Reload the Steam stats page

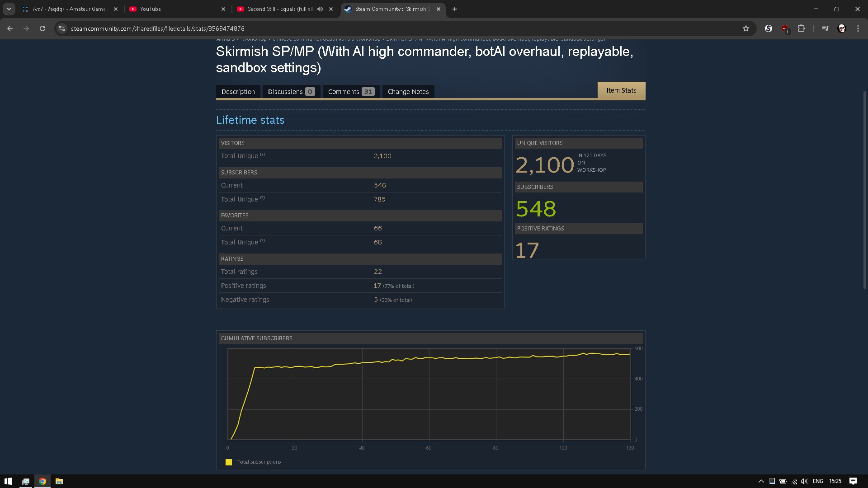[42, 28]
